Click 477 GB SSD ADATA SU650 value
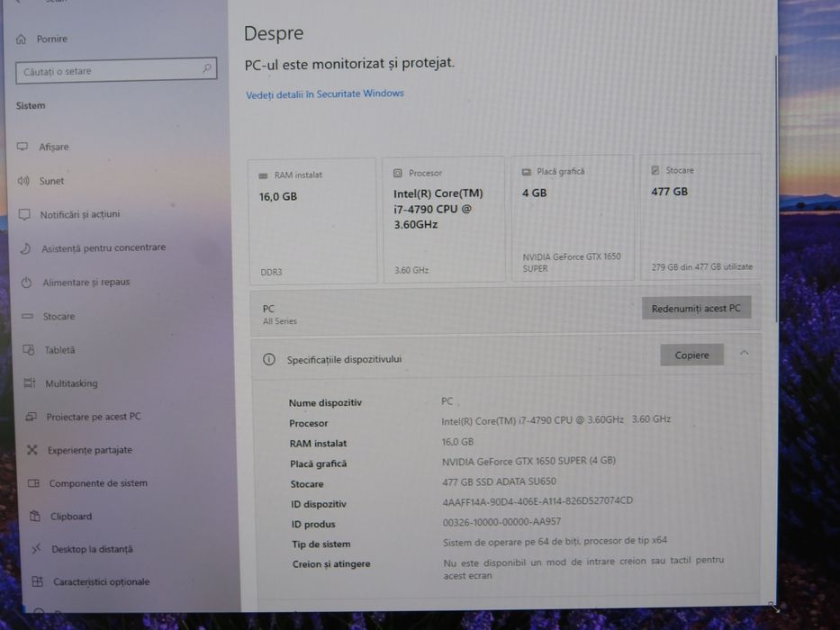The height and width of the screenshot is (630, 840). click(x=500, y=481)
